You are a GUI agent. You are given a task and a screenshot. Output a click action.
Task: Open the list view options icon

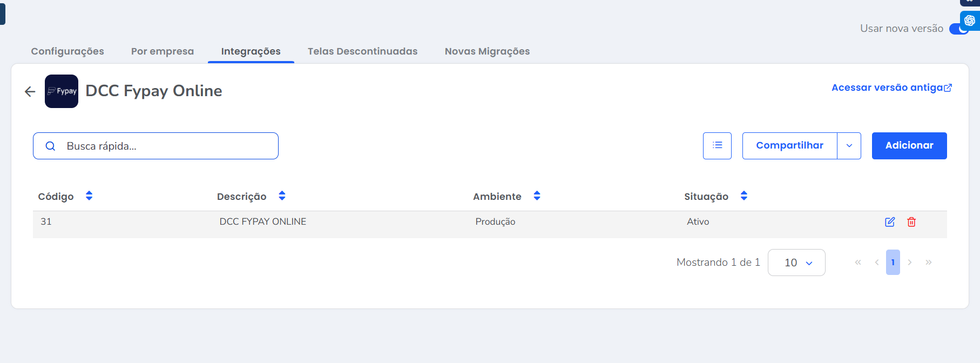pyautogui.click(x=717, y=146)
